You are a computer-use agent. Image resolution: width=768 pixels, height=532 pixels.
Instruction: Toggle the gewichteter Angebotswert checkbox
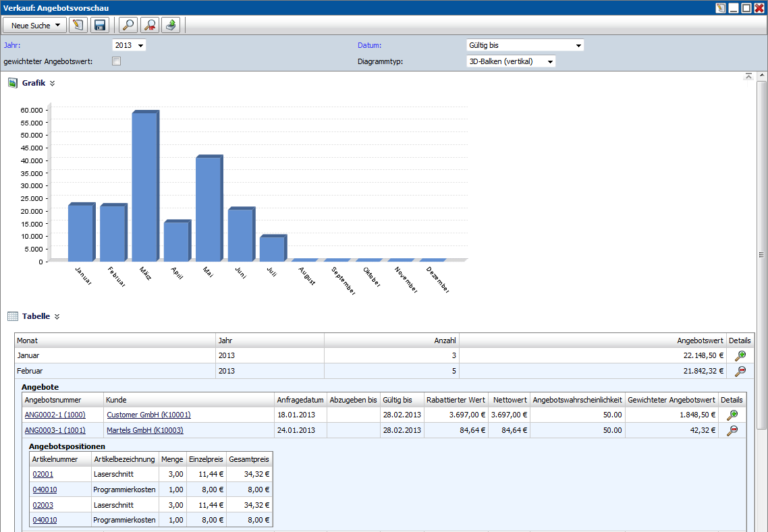[x=116, y=61]
